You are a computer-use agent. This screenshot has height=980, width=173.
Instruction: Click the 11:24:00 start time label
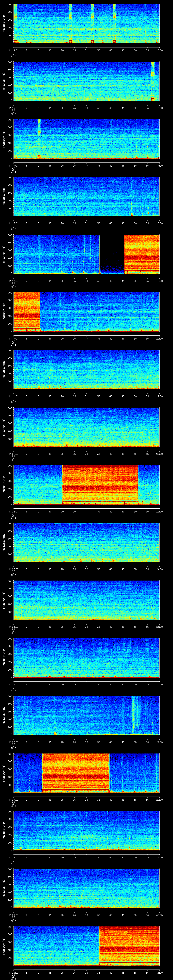click(x=14, y=627)
